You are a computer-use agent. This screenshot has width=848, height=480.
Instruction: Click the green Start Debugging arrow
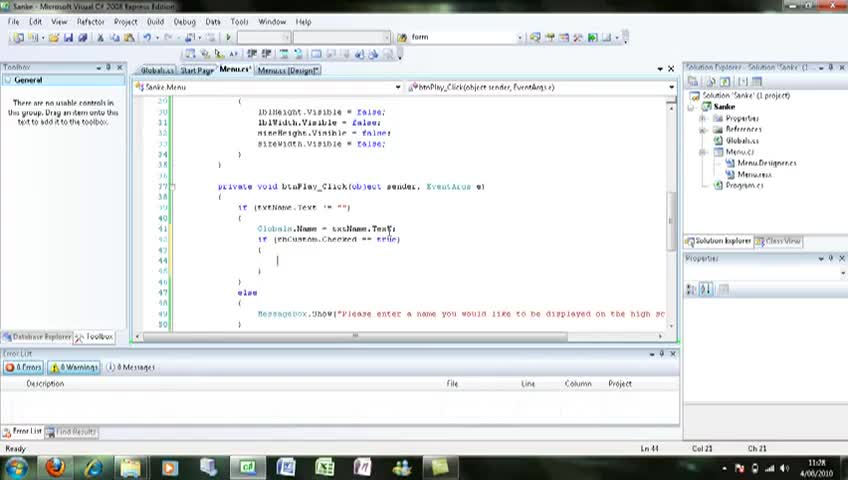(x=228, y=38)
